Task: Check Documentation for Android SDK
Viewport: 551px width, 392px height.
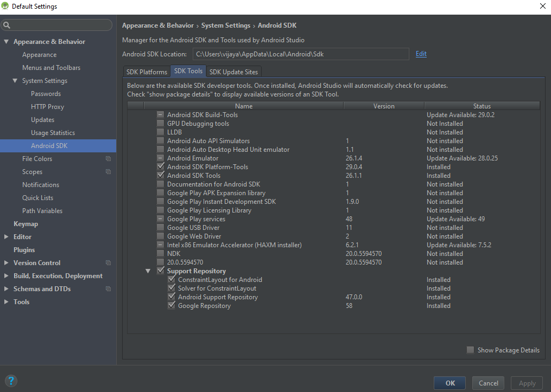Action: pos(160,184)
